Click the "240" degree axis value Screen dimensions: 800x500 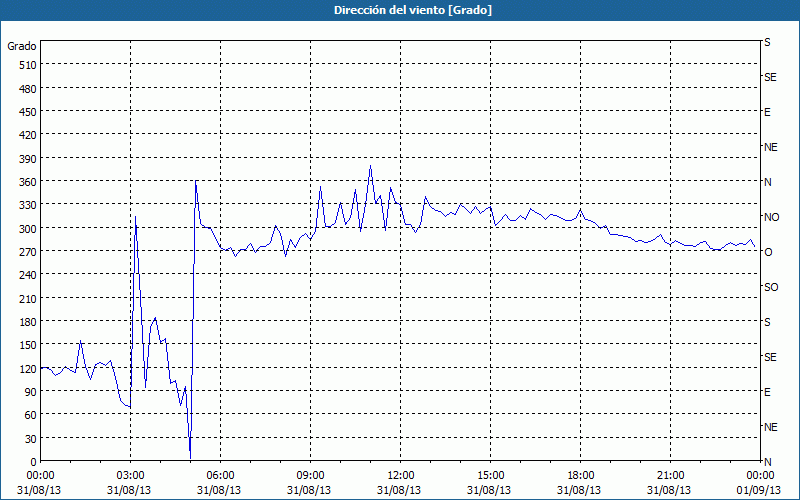[x=29, y=275]
